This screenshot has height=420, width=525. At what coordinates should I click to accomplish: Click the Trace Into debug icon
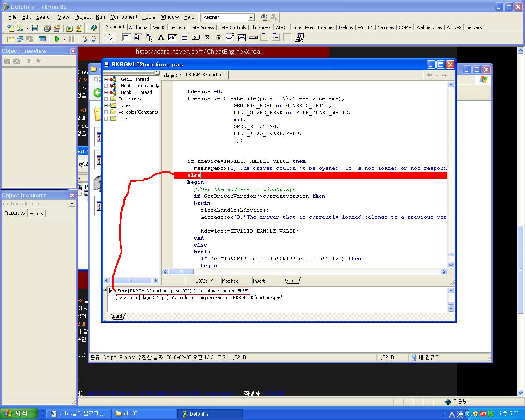84,39
